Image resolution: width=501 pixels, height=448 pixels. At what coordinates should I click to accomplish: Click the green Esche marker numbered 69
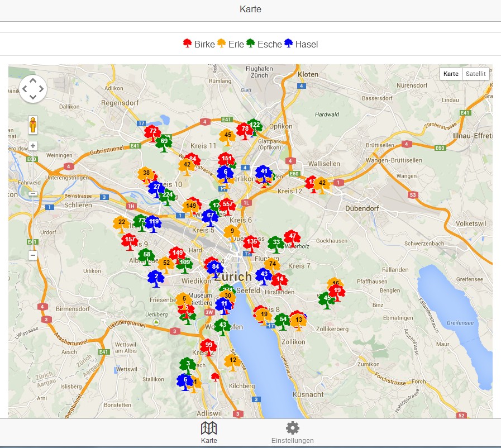click(164, 144)
